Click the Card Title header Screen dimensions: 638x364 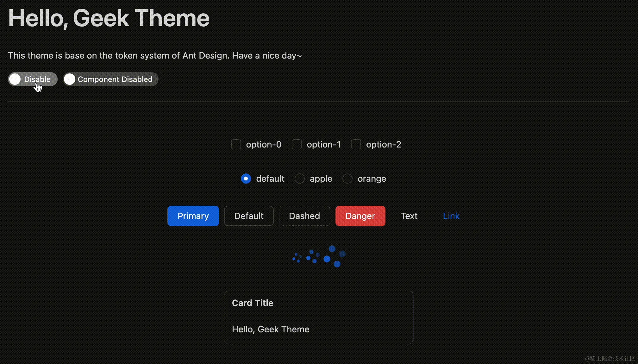[x=253, y=303]
